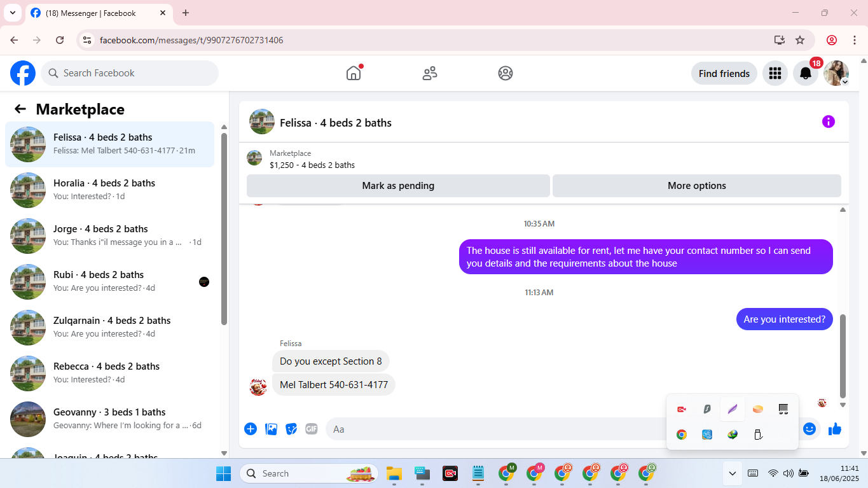The width and height of the screenshot is (868, 488).
Task: Click Mark as pending button
Action: pyautogui.click(x=398, y=186)
